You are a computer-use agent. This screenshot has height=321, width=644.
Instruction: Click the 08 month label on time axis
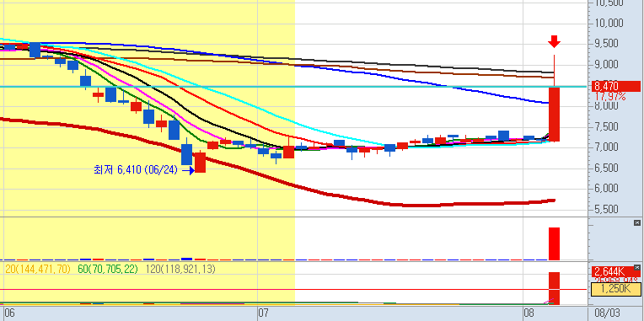[529, 314]
